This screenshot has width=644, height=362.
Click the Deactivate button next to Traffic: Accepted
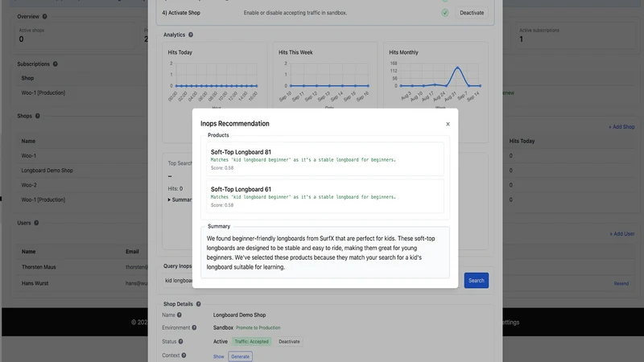(x=289, y=341)
